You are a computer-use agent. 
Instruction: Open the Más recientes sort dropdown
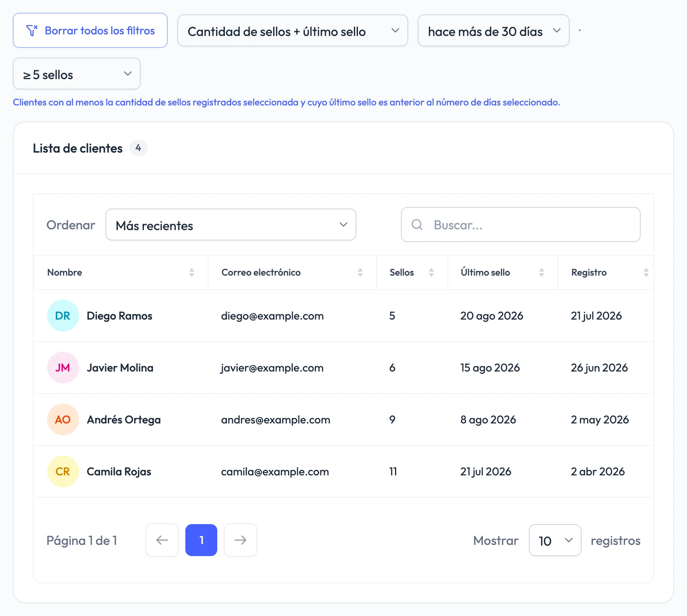point(231,225)
